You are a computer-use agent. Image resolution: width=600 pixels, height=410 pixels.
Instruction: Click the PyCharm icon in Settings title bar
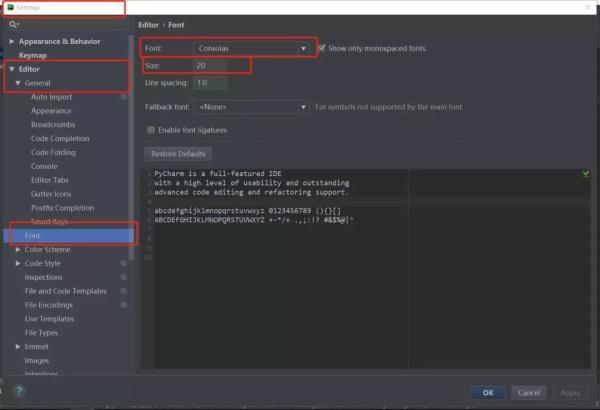(x=11, y=7)
